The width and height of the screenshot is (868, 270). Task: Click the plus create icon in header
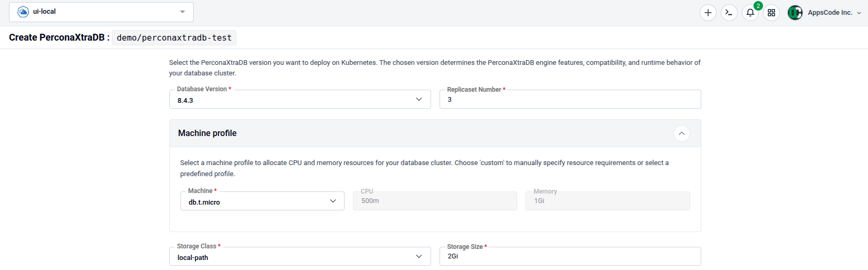pos(708,13)
